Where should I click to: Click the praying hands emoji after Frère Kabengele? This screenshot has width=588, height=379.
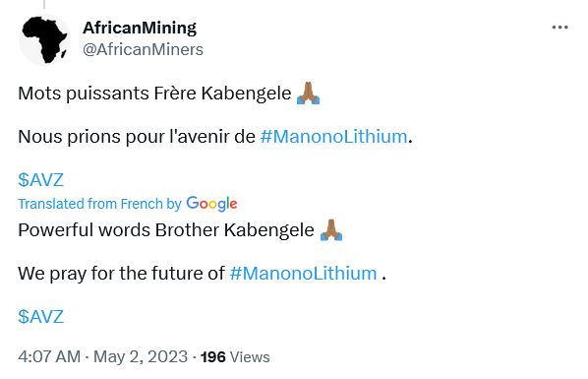pyautogui.click(x=308, y=93)
